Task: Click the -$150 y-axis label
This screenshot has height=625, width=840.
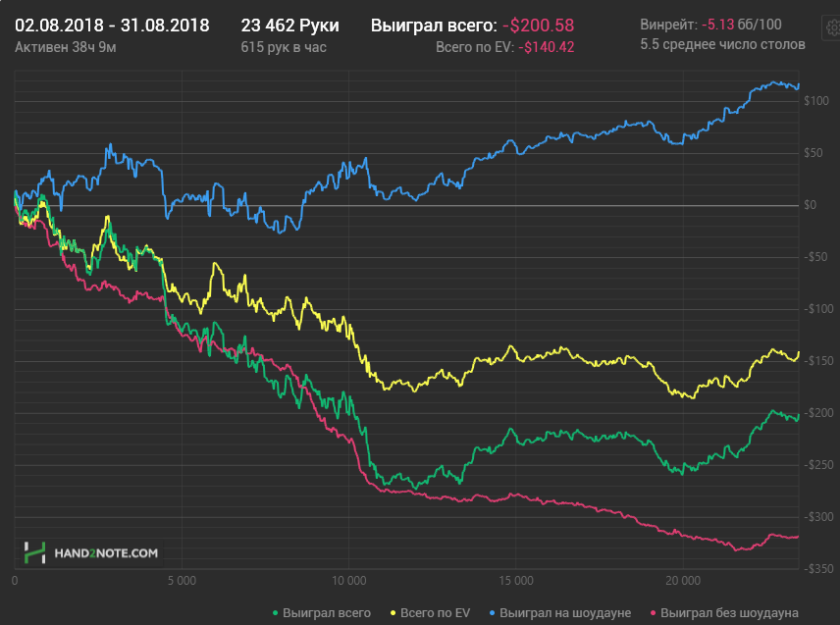Action: [x=818, y=360]
